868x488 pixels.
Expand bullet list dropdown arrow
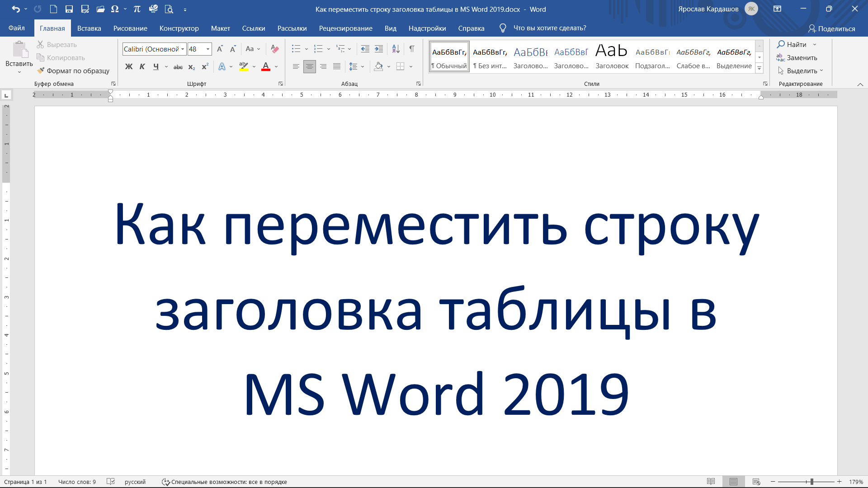307,49
